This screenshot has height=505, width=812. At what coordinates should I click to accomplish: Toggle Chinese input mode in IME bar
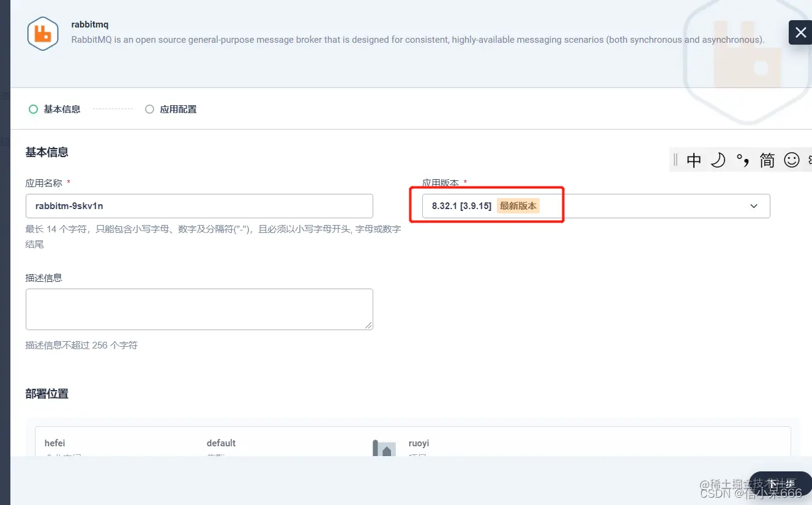(x=693, y=160)
